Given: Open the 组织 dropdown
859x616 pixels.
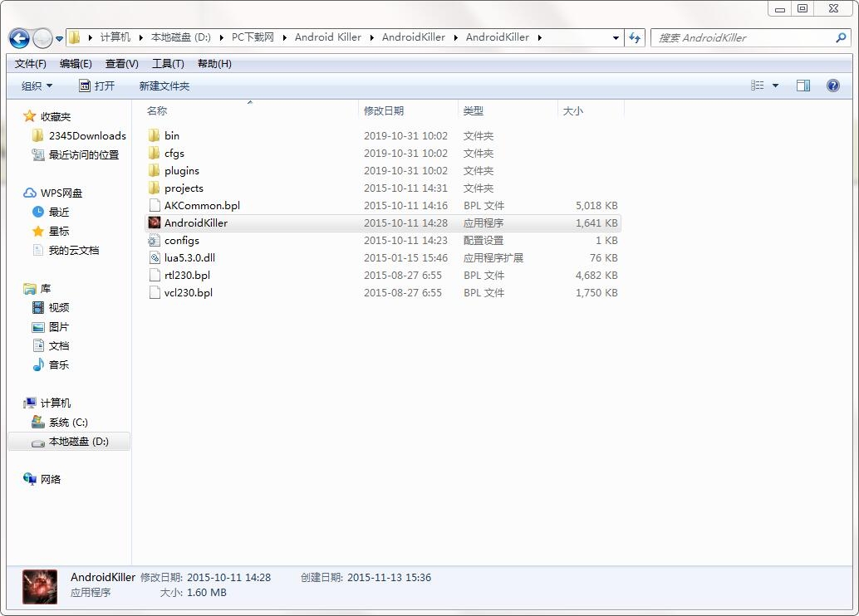Looking at the screenshot, I should (37, 86).
